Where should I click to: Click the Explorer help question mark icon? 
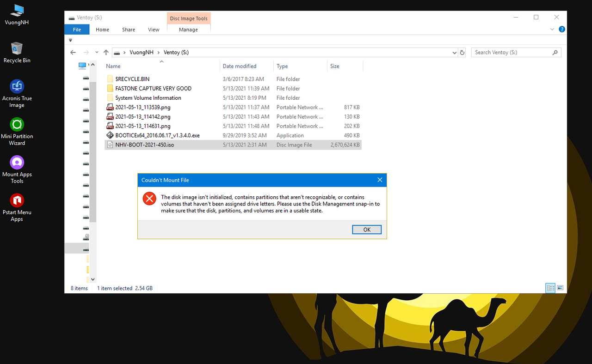pos(562,29)
